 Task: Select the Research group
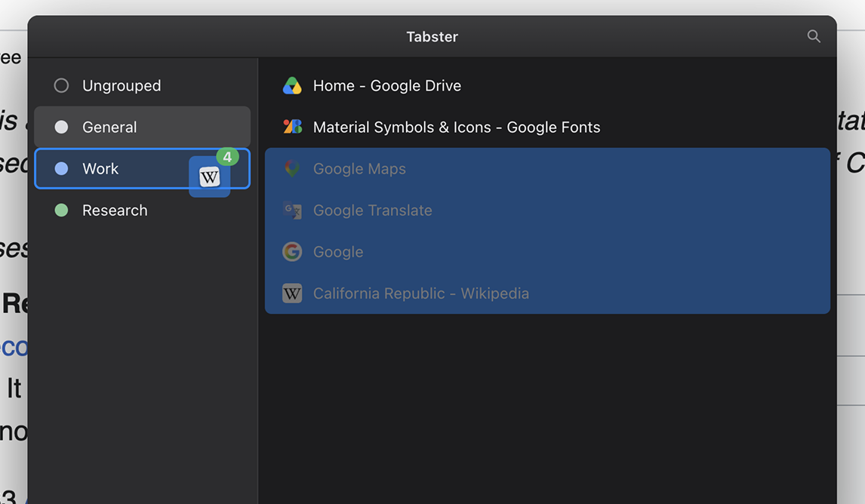click(143, 210)
